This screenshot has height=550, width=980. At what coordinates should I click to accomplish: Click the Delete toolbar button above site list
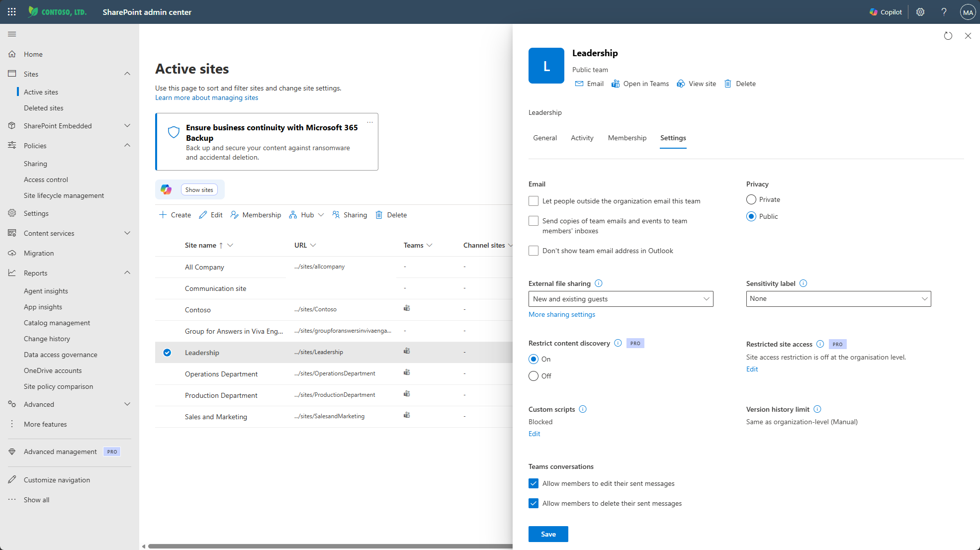pos(391,215)
